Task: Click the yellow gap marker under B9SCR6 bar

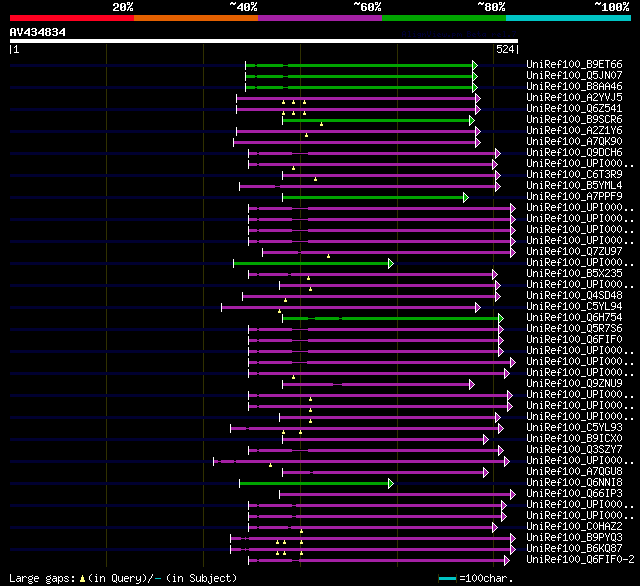Action: tap(322, 124)
